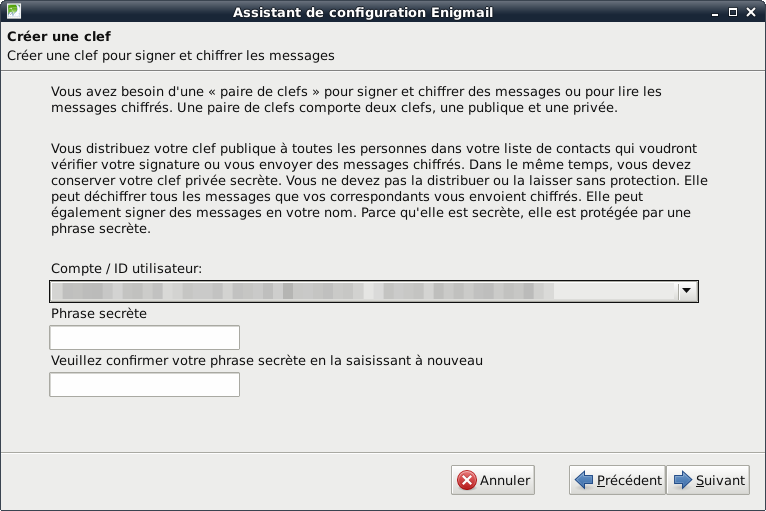The width and height of the screenshot is (766, 511).
Task: Maximize the Enigmail assistant window
Action: (x=734, y=12)
